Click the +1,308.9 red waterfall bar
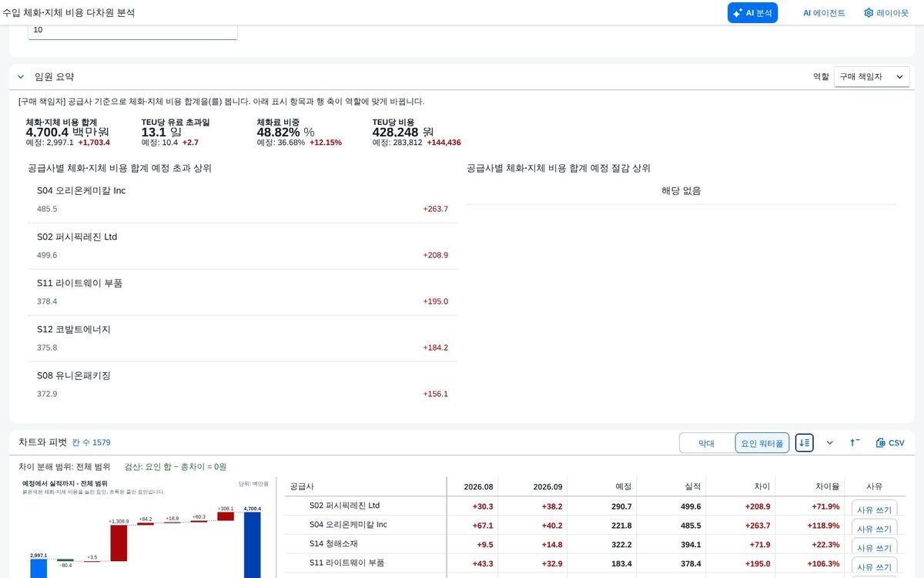The image size is (924, 578). [x=119, y=543]
